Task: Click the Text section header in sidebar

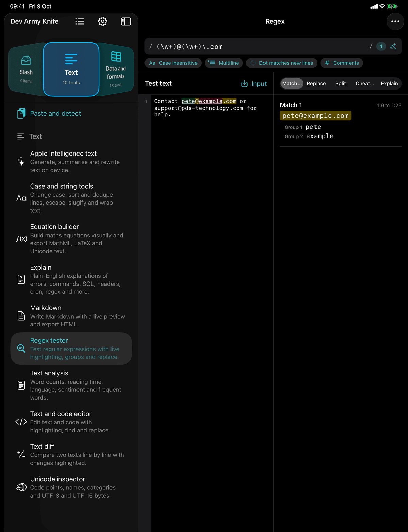Action: coord(35,136)
